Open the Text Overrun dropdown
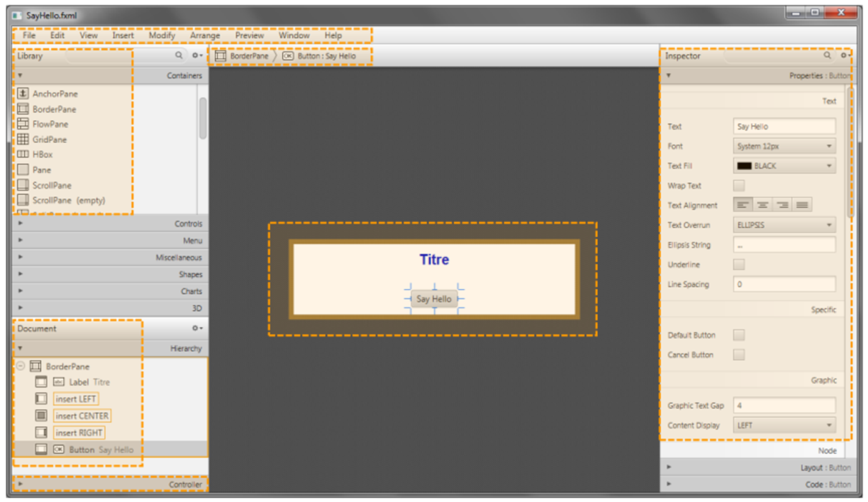The height and width of the screenshot is (502, 868). [784, 225]
